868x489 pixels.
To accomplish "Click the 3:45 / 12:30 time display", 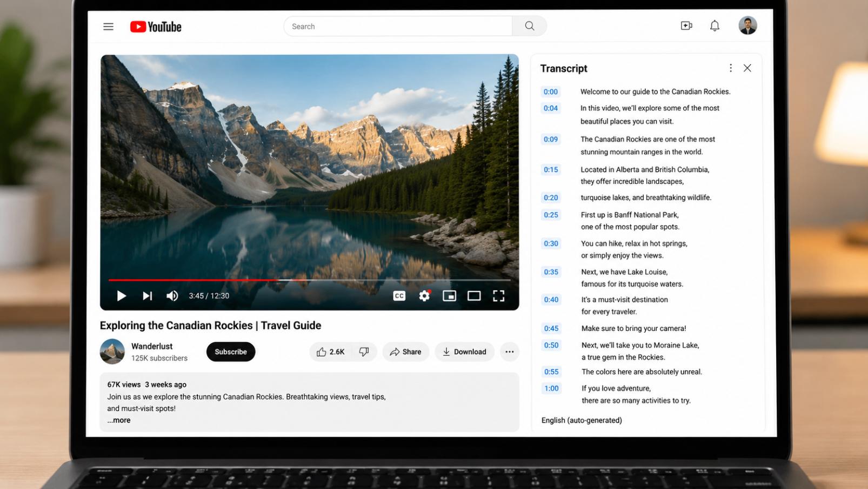I will pyautogui.click(x=209, y=296).
